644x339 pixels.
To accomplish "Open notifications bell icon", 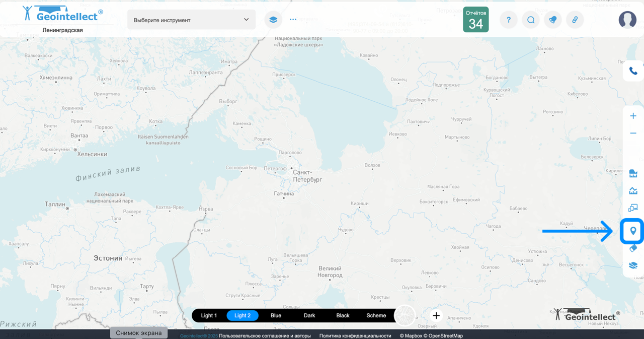I will [553, 20].
